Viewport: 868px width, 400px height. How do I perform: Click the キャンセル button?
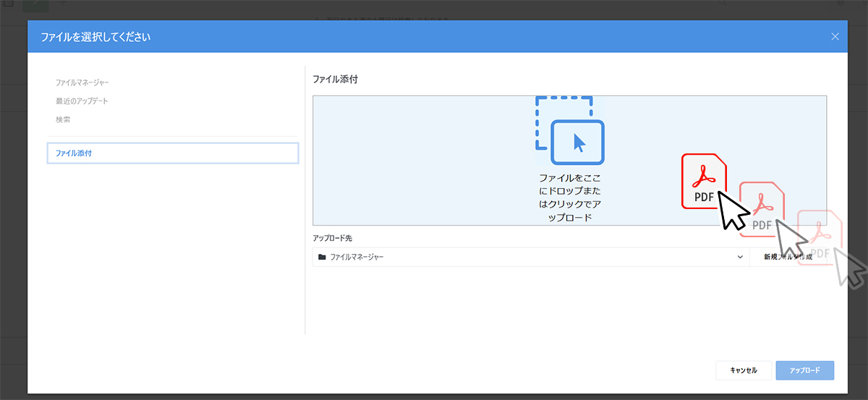744,370
